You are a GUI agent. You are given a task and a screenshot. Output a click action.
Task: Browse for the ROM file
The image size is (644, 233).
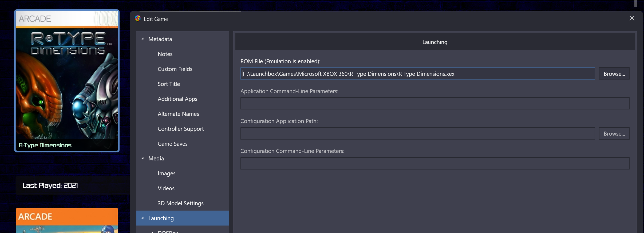[x=614, y=73]
